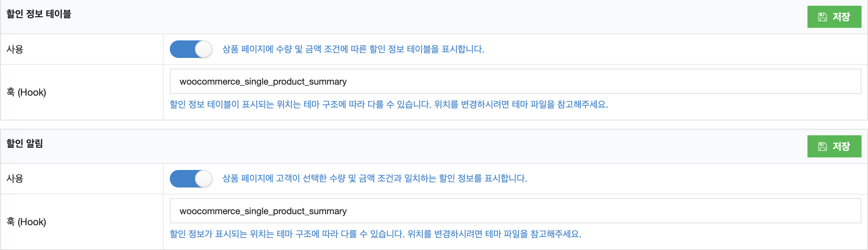The image size is (868, 250).
Task: Disable the 할인 알림 사용 switch
Action: [191, 179]
